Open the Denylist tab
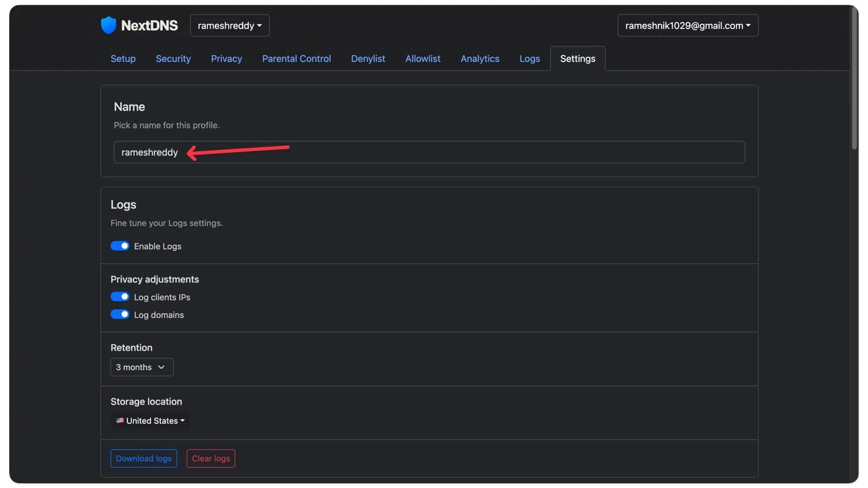 pyautogui.click(x=368, y=58)
